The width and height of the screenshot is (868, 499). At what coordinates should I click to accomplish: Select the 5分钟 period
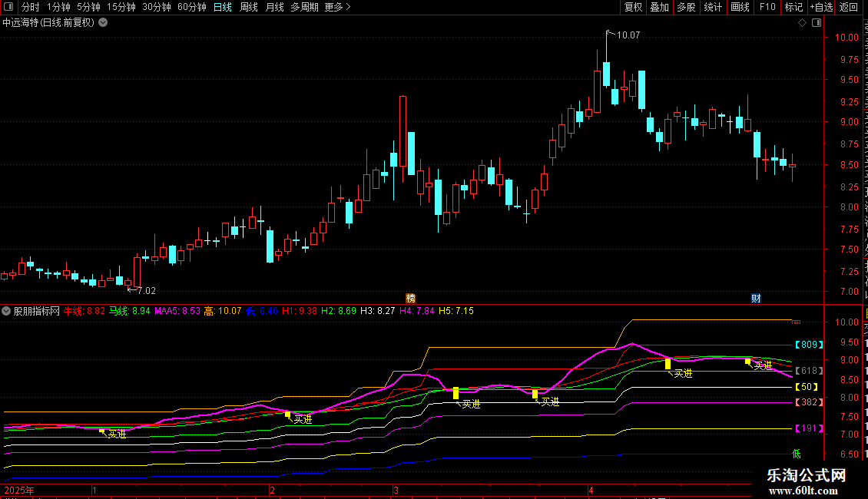point(88,7)
